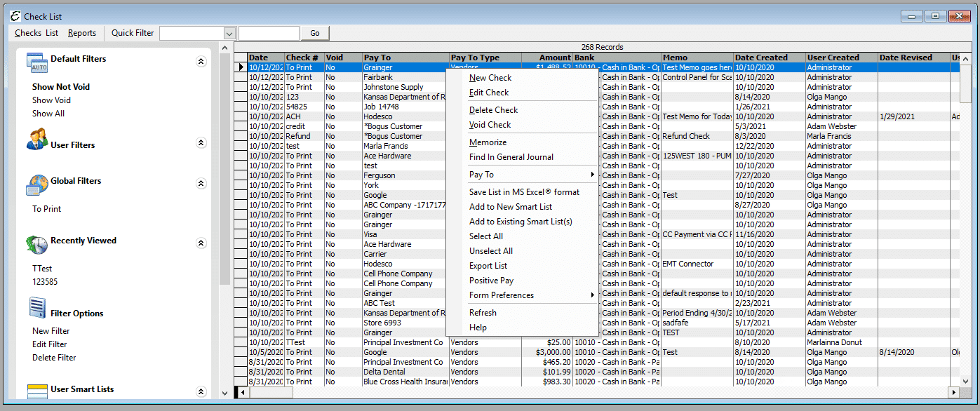
Task: Click the Memo column header
Action: point(697,58)
